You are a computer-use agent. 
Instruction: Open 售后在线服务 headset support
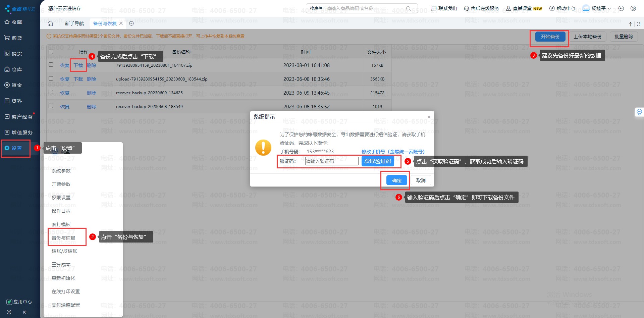[x=481, y=8]
